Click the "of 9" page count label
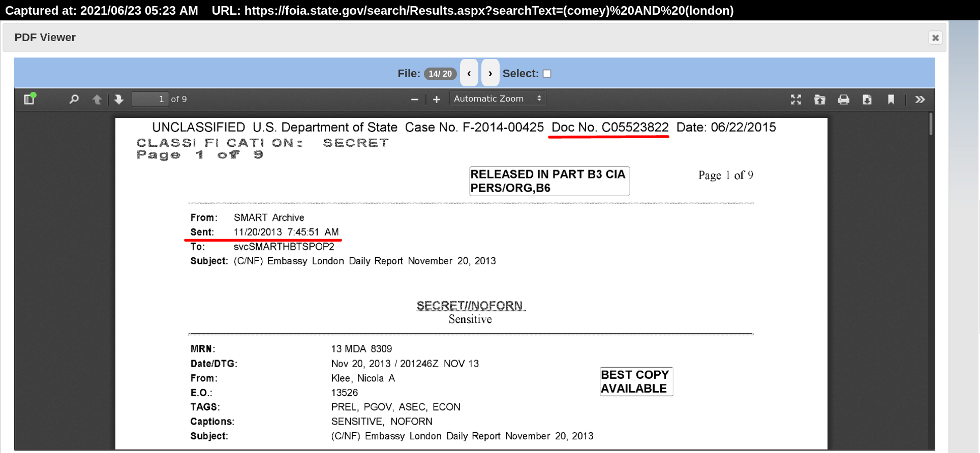Viewport: 980px width, 453px height. click(179, 99)
